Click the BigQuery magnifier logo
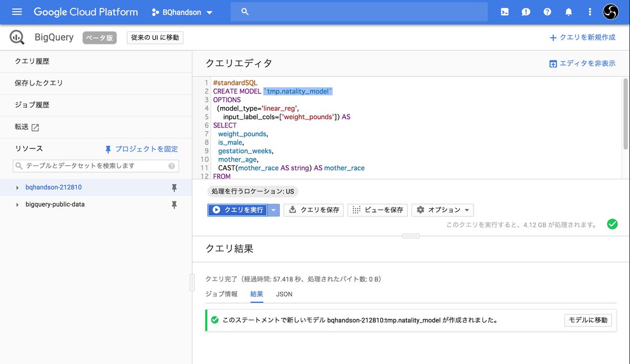 (x=17, y=37)
